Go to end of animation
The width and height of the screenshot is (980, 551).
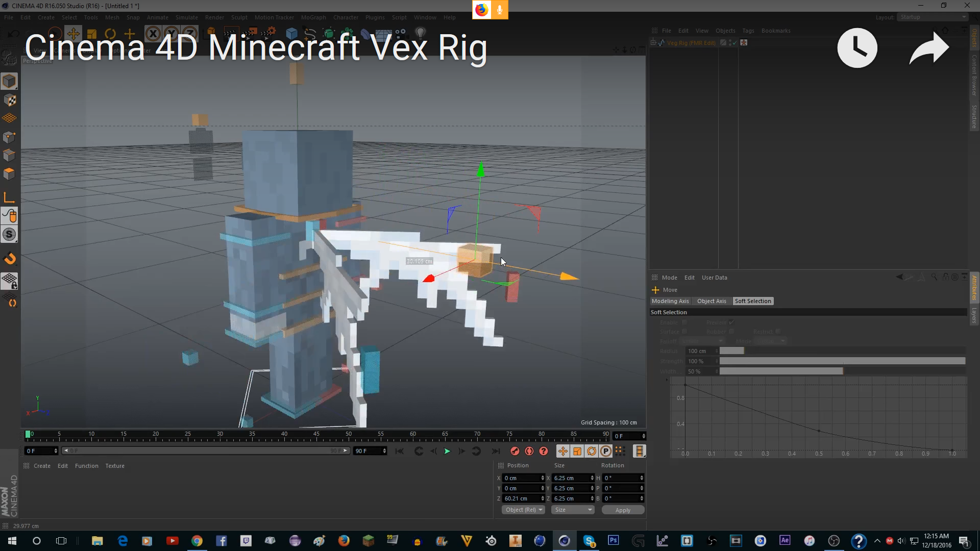[x=496, y=451]
